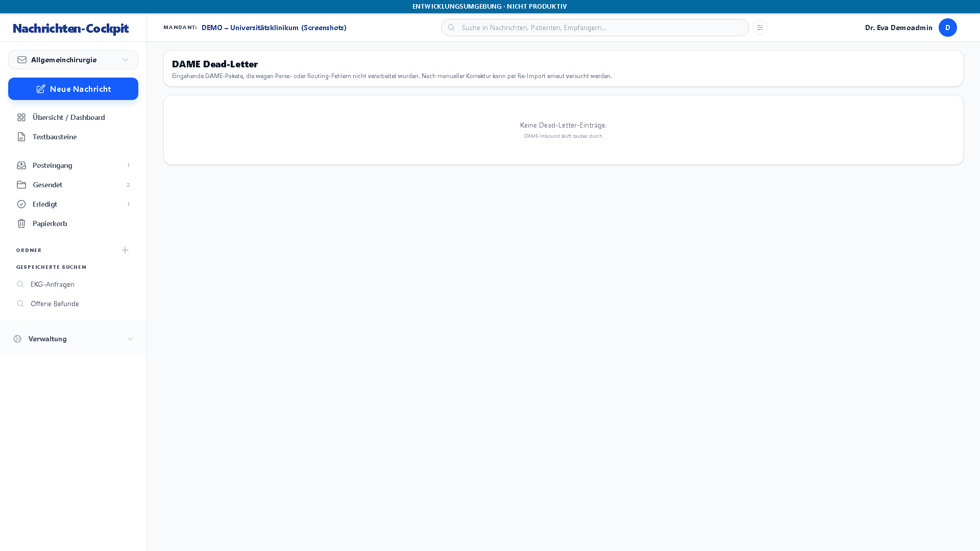Click the Erledigt count badge 1
Viewport: 980px width, 551px height.
[128, 204]
